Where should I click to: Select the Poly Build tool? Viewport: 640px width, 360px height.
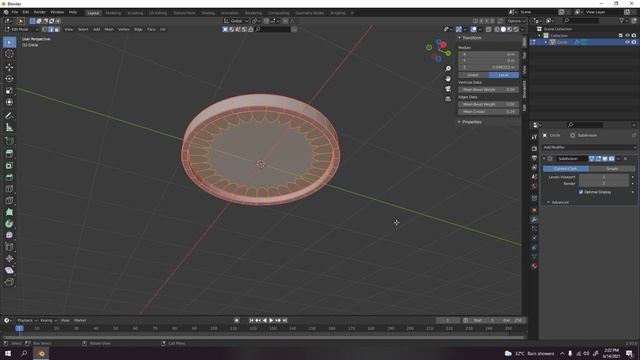[x=9, y=212]
